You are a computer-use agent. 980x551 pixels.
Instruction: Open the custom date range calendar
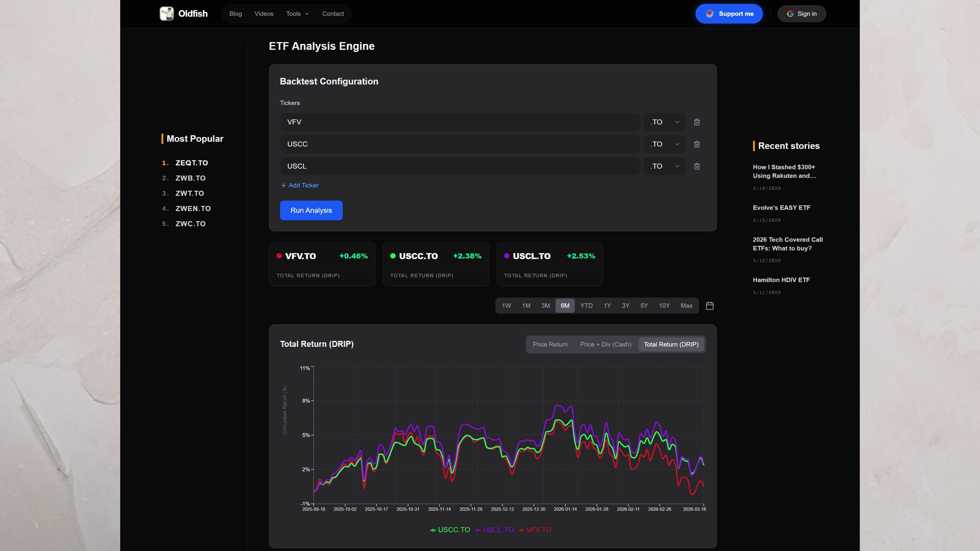pyautogui.click(x=709, y=306)
